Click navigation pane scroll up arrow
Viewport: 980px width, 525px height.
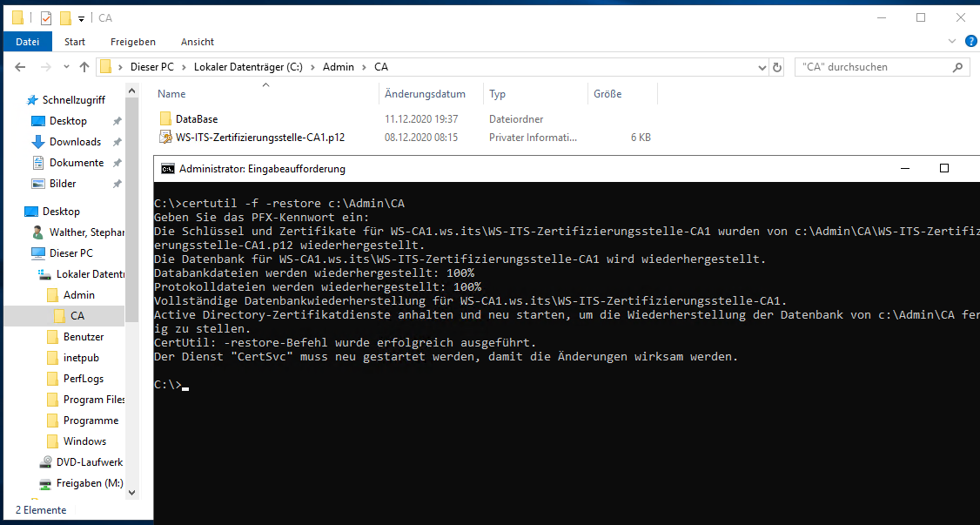point(132,91)
